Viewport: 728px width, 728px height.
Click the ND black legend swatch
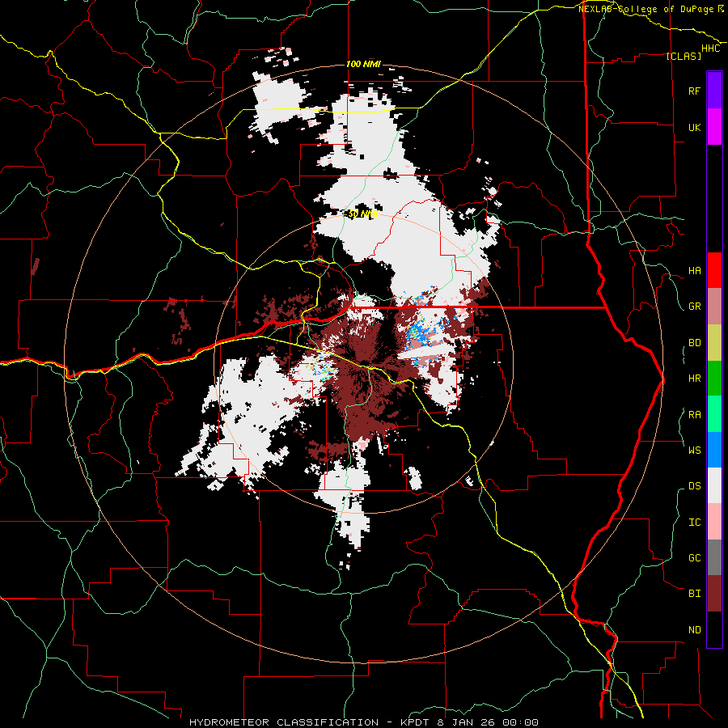point(714,629)
